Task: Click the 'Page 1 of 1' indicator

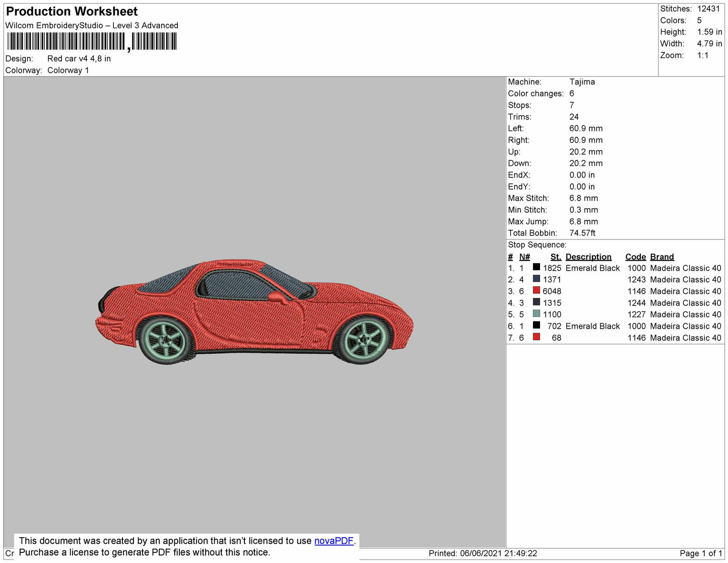Action: 701,553
